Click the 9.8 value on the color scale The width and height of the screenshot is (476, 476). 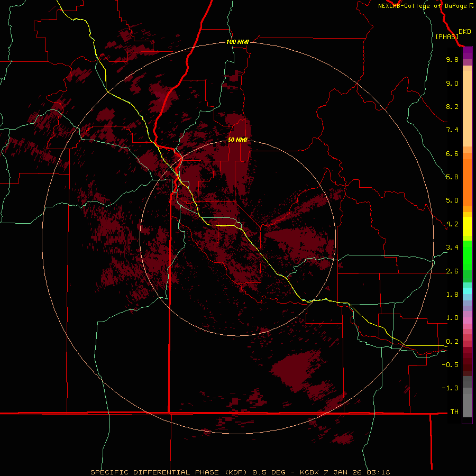pos(452,59)
